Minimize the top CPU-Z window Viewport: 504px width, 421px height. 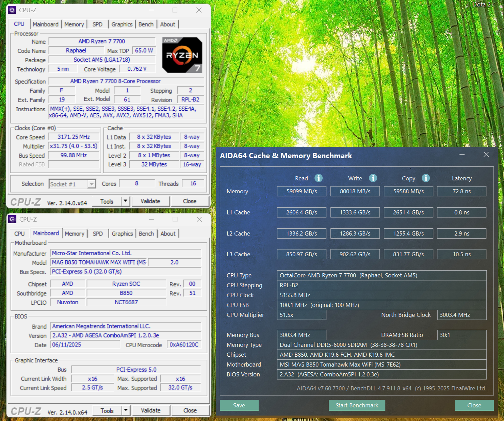click(x=151, y=10)
